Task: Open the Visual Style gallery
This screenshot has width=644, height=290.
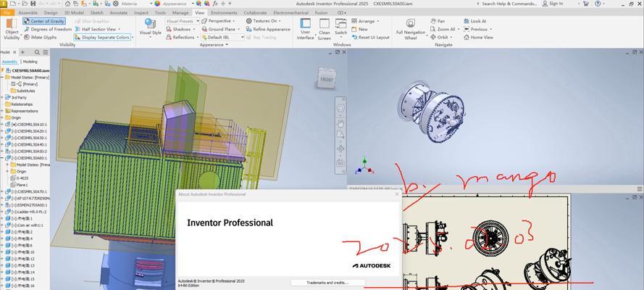Action: [151, 28]
